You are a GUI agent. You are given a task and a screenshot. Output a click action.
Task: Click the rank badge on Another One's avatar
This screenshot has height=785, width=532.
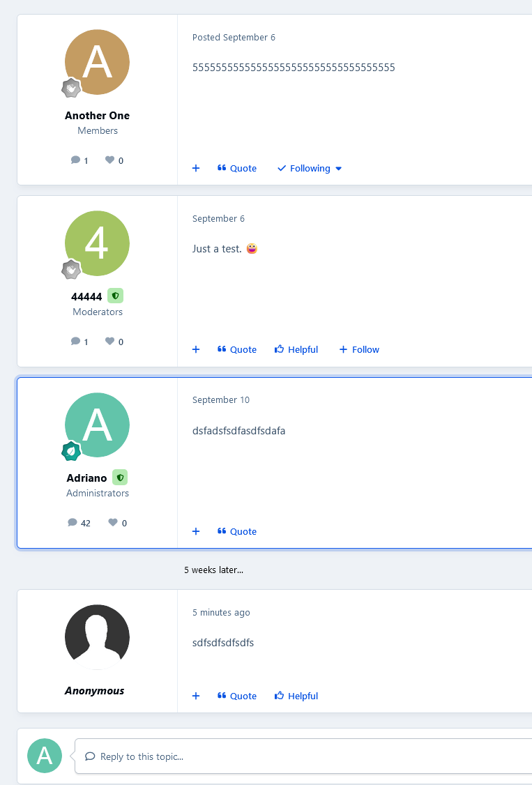(71, 89)
